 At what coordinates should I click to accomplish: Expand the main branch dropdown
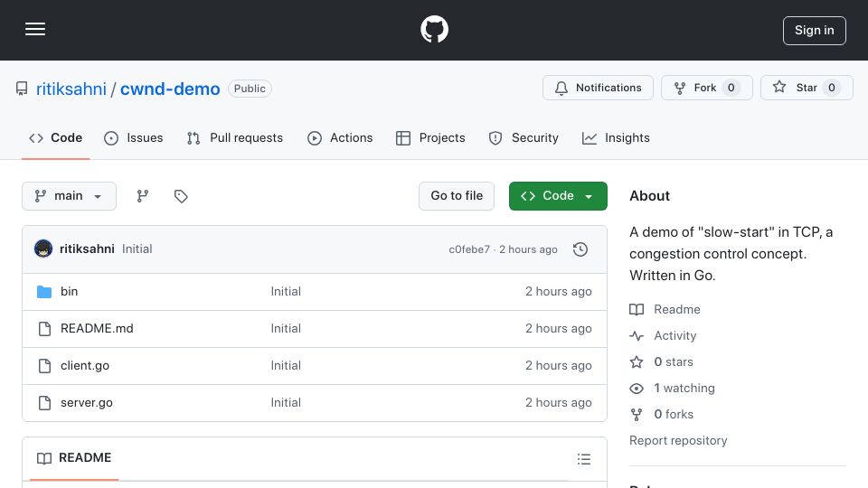click(x=70, y=196)
